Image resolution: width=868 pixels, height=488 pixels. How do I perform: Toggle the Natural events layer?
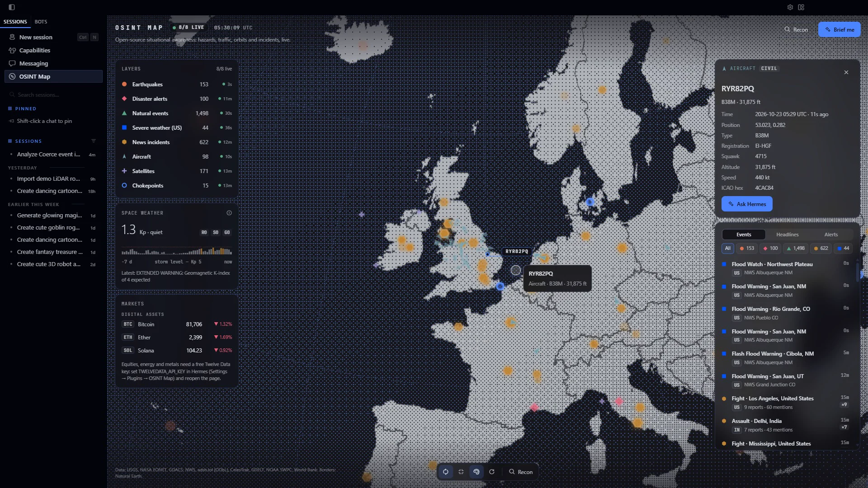(177, 113)
